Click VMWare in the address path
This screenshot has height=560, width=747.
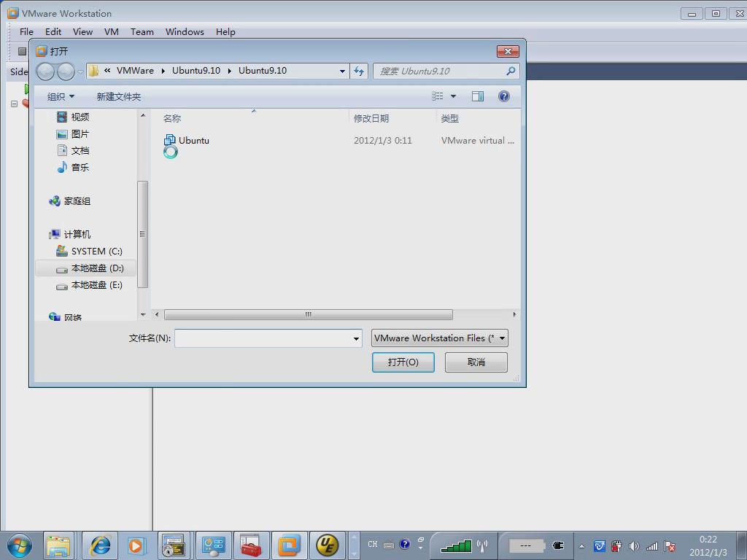click(x=135, y=71)
